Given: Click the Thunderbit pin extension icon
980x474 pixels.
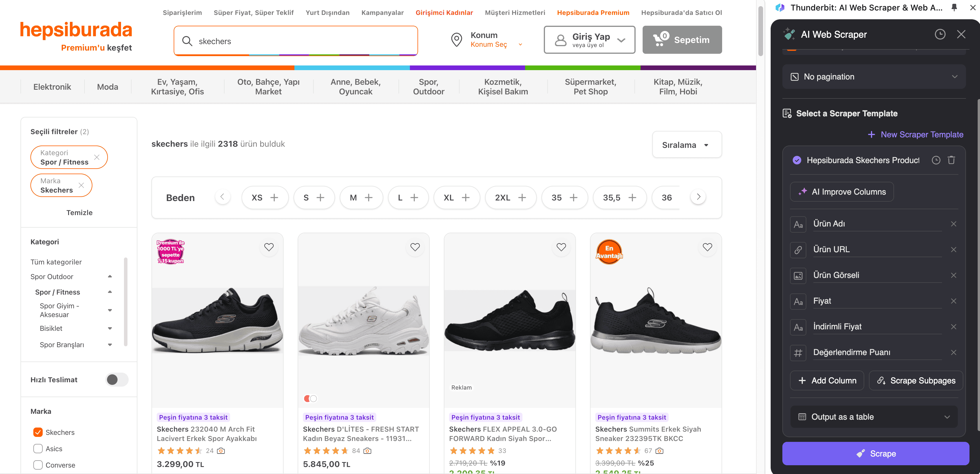Looking at the screenshot, I should tap(954, 8).
